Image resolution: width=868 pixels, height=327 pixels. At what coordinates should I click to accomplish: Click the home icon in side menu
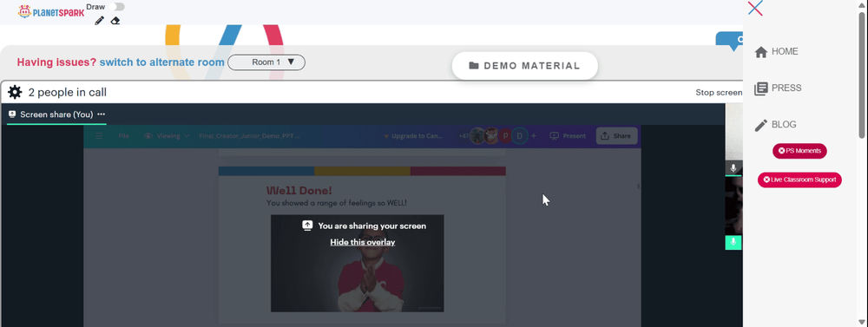(761, 52)
